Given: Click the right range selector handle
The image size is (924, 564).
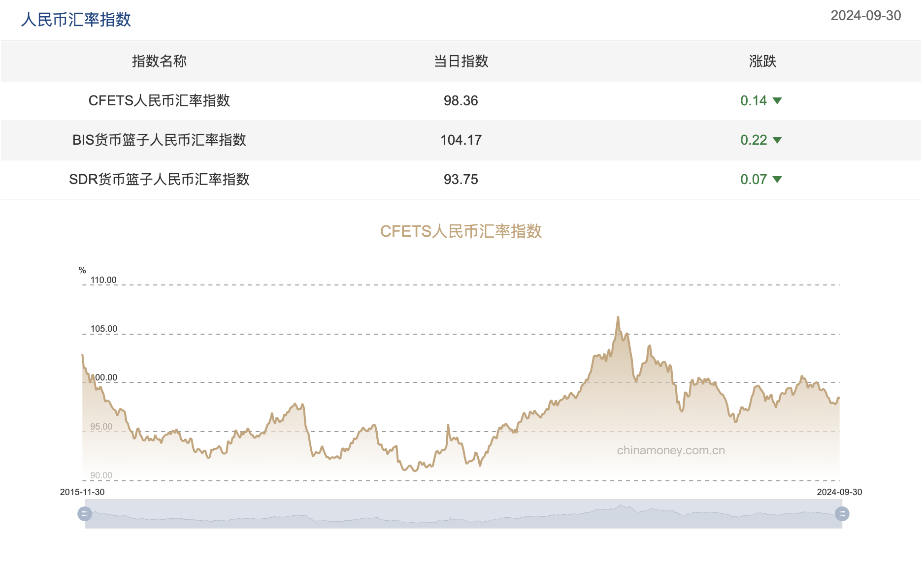Looking at the screenshot, I should (x=842, y=513).
